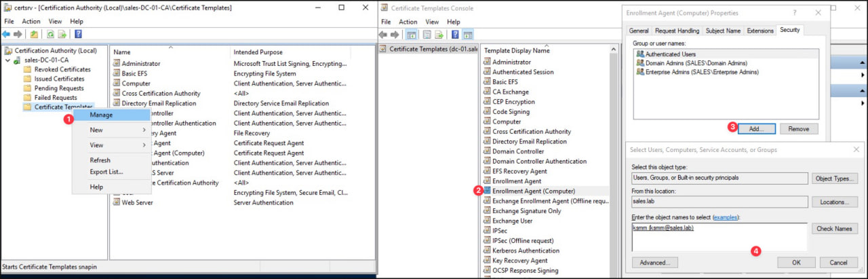
Task: Click the Check Names button
Action: [x=834, y=229]
